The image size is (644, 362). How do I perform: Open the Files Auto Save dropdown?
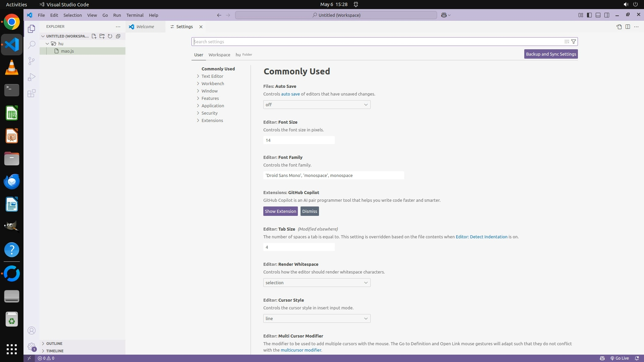pyautogui.click(x=317, y=105)
